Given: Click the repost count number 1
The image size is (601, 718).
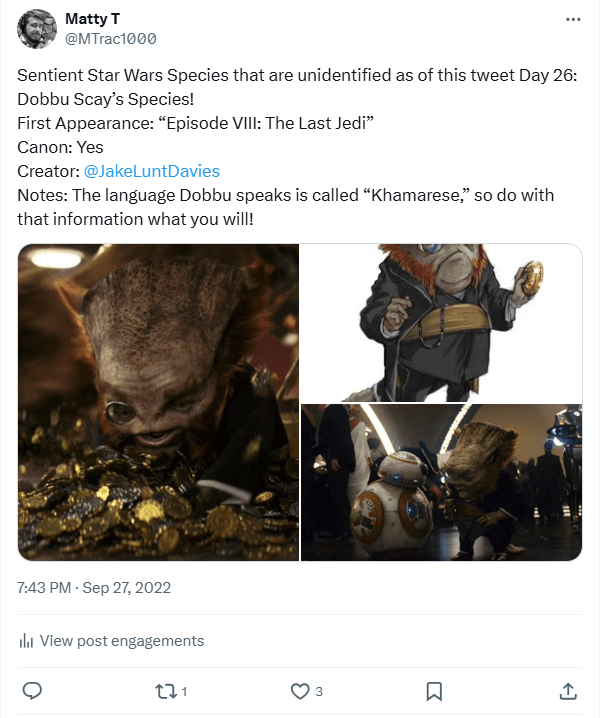Looking at the screenshot, I should click(x=184, y=691).
